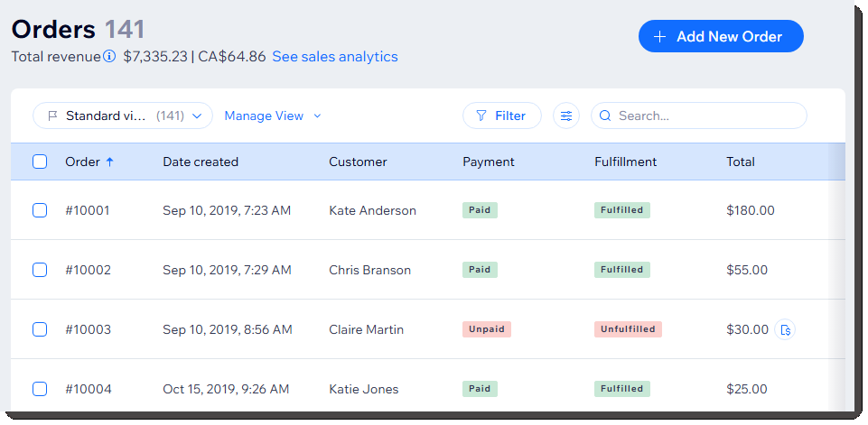Click the invoice icon next to $30.00

[x=784, y=330]
